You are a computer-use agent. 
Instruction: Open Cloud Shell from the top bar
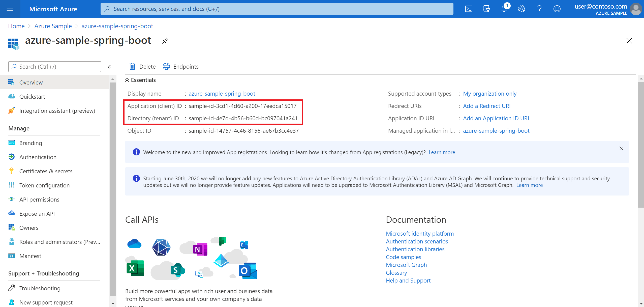tap(469, 9)
